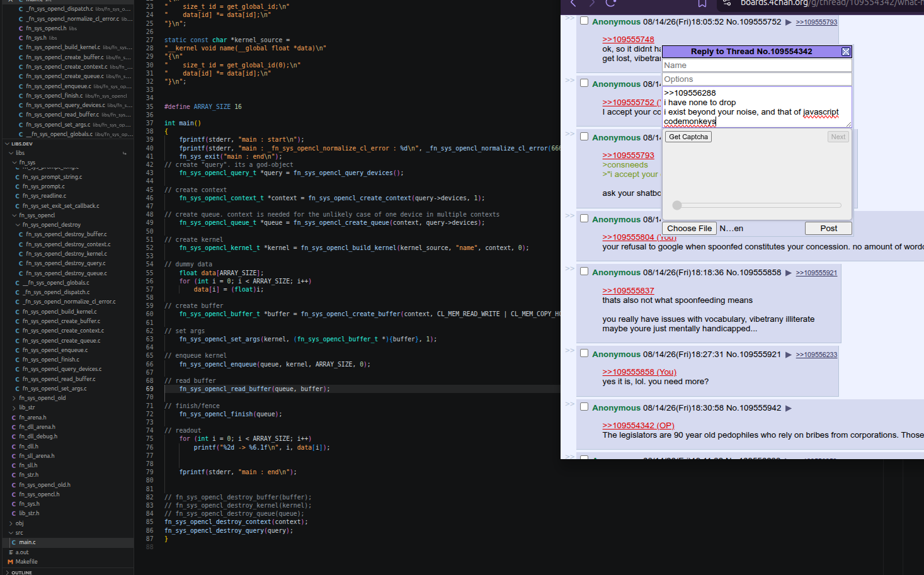This screenshot has height=575, width=924.
Task: Open post menu arrow for No.109555942
Action: point(788,408)
